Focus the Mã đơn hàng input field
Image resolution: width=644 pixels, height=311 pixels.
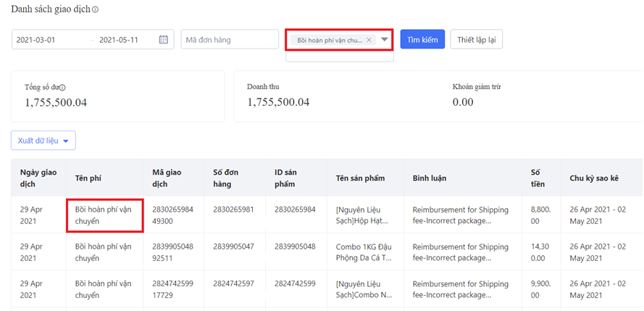[230, 40]
